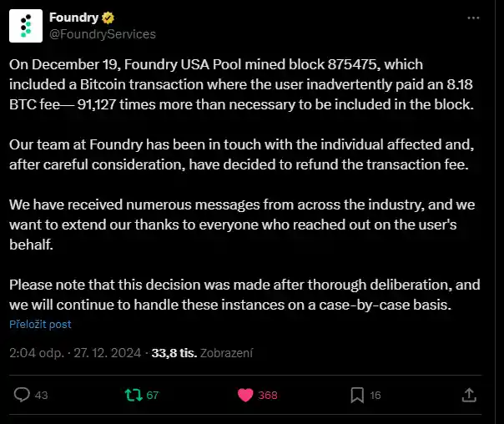Open the Foundry display name link
The width and height of the screenshot is (504, 424).
(74, 18)
